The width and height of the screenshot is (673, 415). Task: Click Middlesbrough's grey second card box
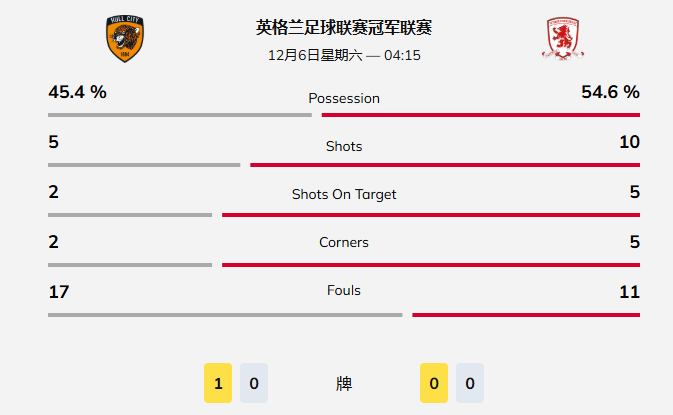pyautogui.click(x=470, y=383)
